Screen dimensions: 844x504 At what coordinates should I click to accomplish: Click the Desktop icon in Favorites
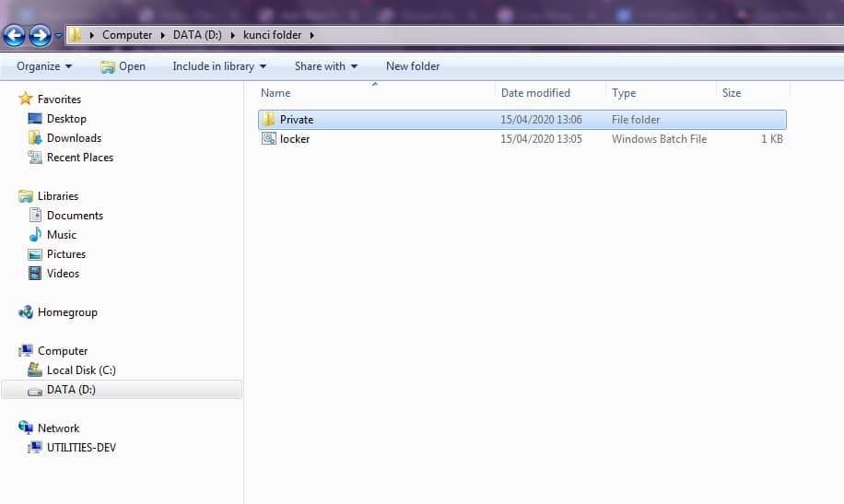(x=35, y=119)
